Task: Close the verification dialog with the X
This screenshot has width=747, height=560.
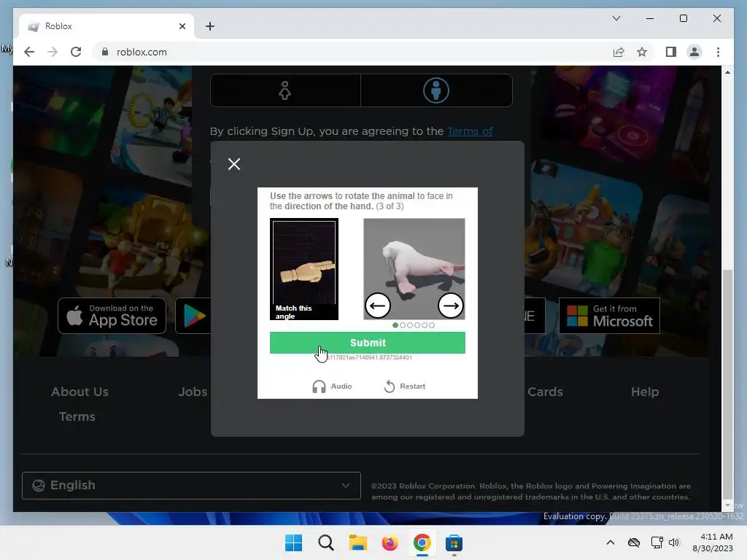Action: 234,164
